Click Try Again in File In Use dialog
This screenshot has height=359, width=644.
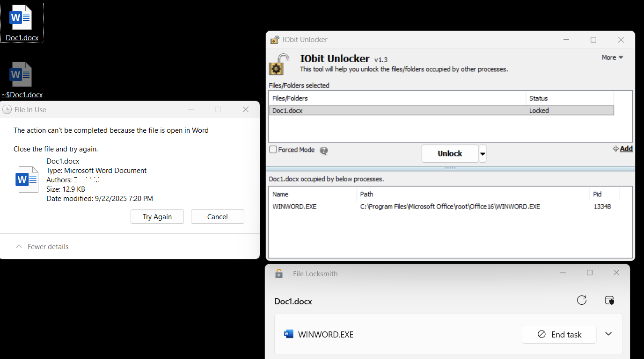click(157, 217)
